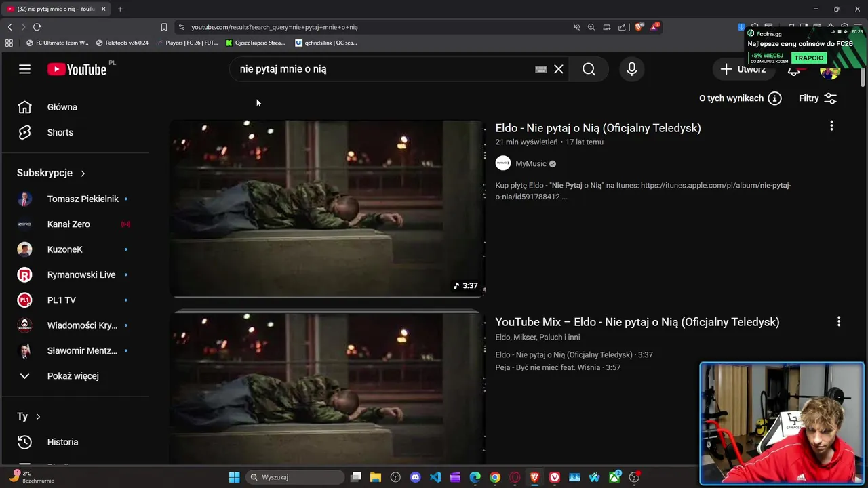Expand 'Pokaż więcej' subscriptions list
This screenshot has height=488, width=868.
click(x=75, y=375)
